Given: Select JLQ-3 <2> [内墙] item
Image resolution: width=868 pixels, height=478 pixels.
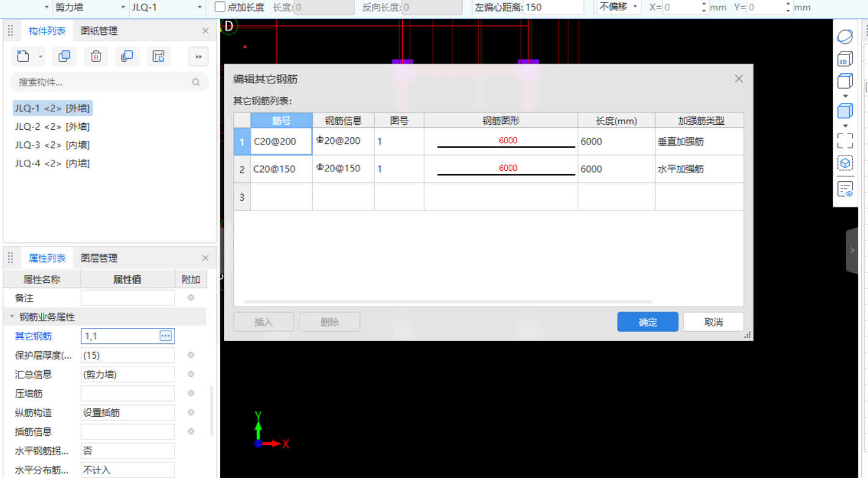Looking at the screenshot, I should 53,145.
